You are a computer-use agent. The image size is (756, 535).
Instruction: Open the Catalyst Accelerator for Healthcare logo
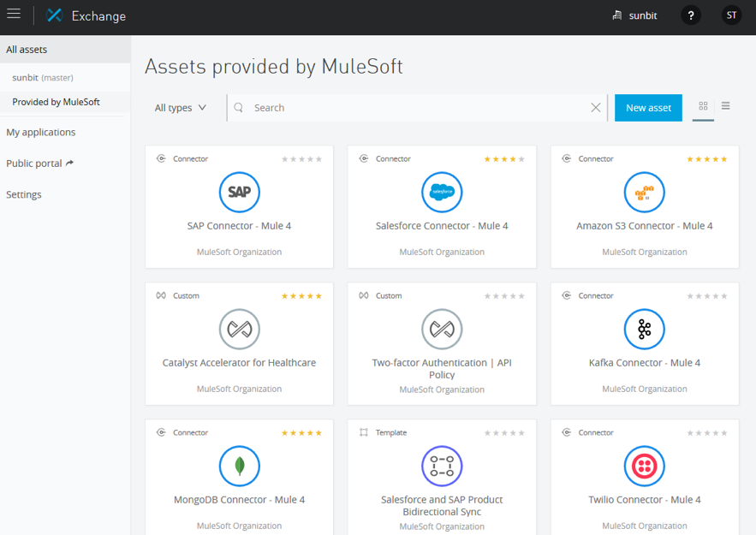tap(240, 330)
